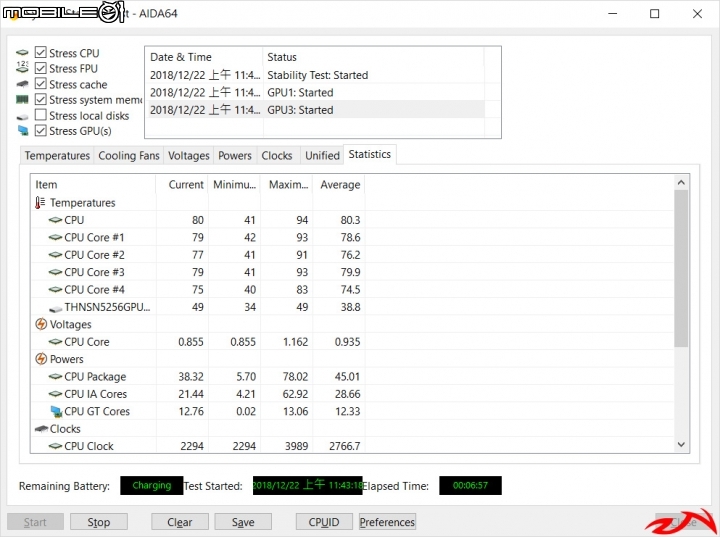Screen dimensions: 720x537
Task: Click the Maximum column header
Action: (x=286, y=185)
